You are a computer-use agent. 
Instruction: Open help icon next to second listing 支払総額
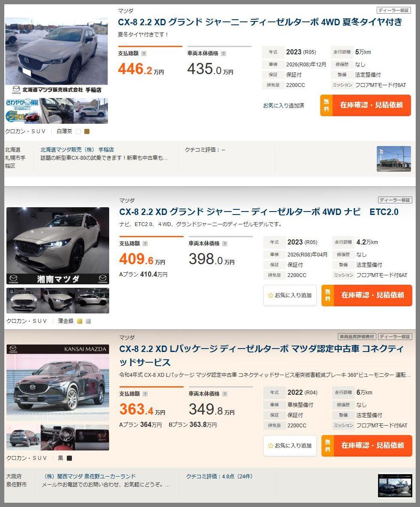coord(145,244)
